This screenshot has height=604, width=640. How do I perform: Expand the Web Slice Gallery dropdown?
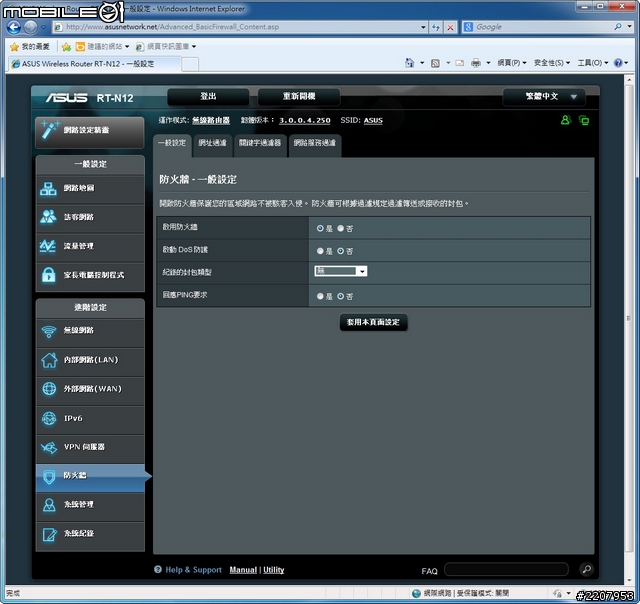194,47
